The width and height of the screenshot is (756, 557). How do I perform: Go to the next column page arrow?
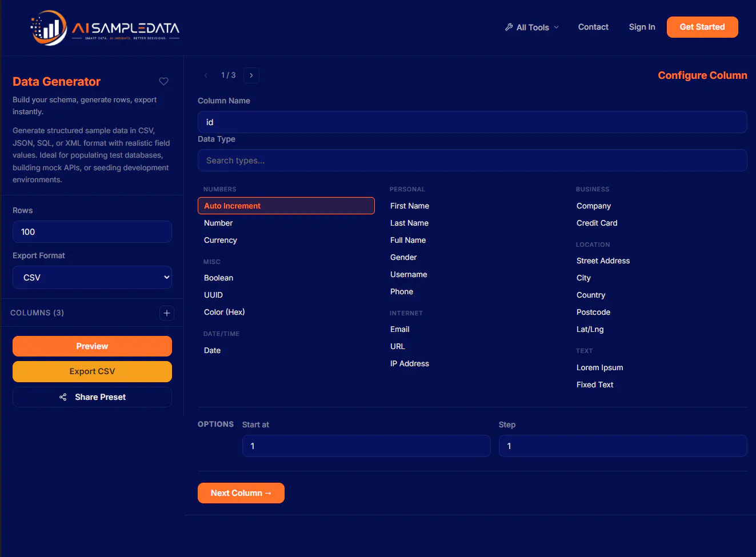(x=251, y=75)
